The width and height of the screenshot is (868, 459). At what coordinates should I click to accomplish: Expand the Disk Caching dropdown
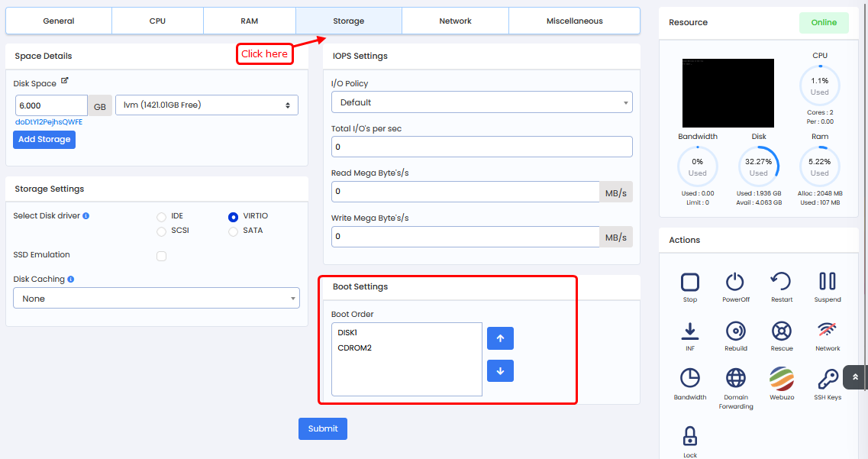point(156,299)
